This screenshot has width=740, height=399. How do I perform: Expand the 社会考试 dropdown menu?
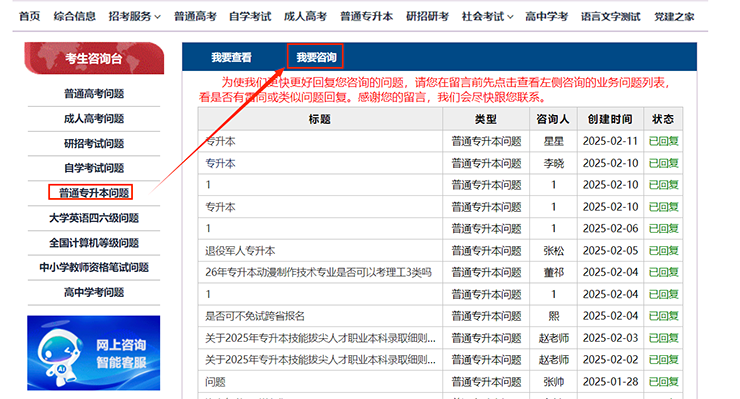488,17
